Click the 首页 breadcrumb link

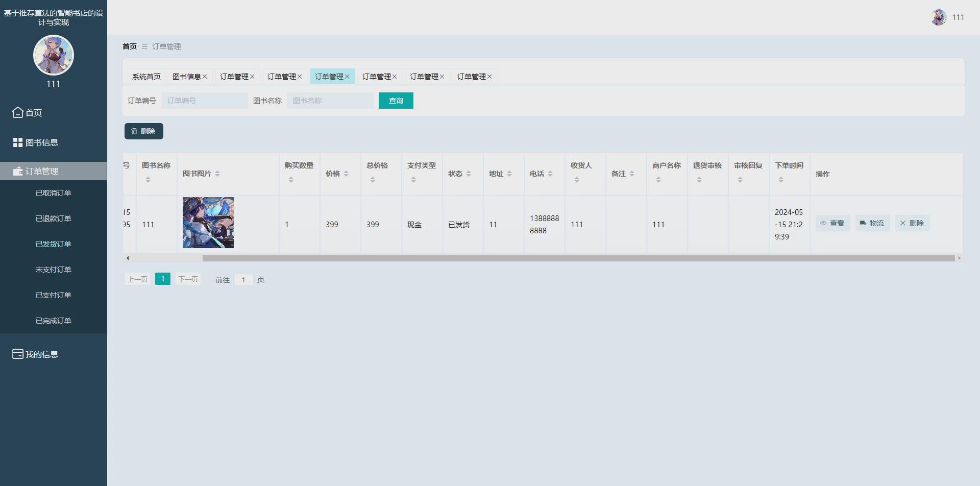(x=130, y=46)
